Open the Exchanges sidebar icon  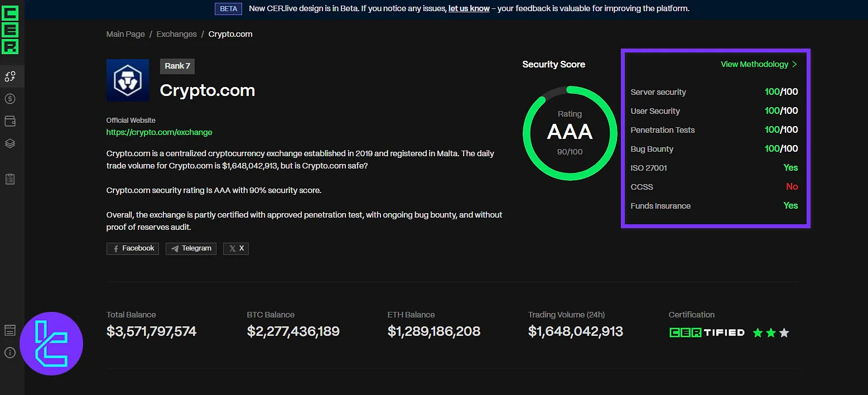tap(10, 76)
